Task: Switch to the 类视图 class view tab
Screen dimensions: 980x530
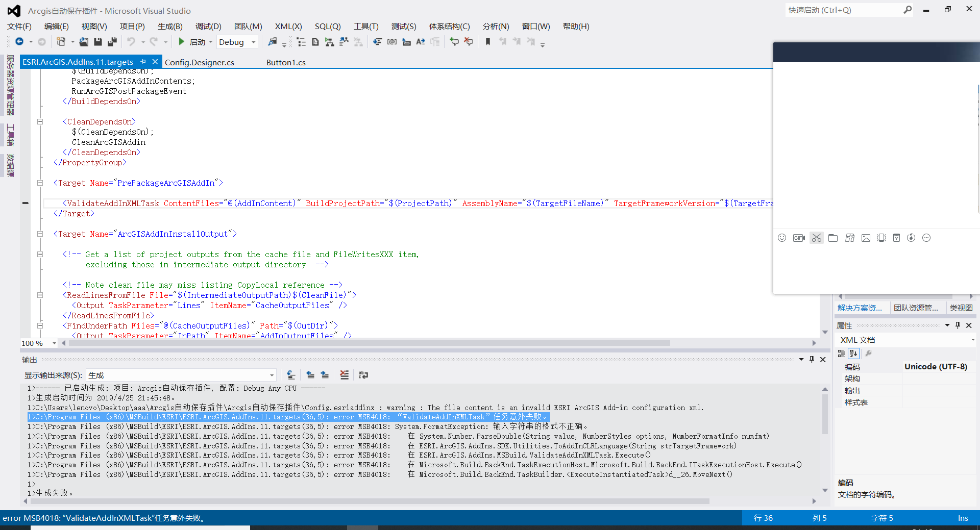Action: tap(961, 308)
